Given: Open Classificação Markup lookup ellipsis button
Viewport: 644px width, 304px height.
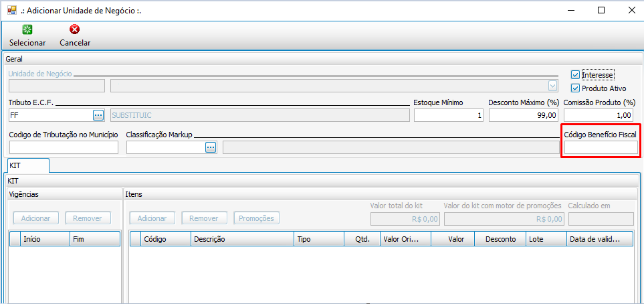Looking at the screenshot, I should pos(211,147).
